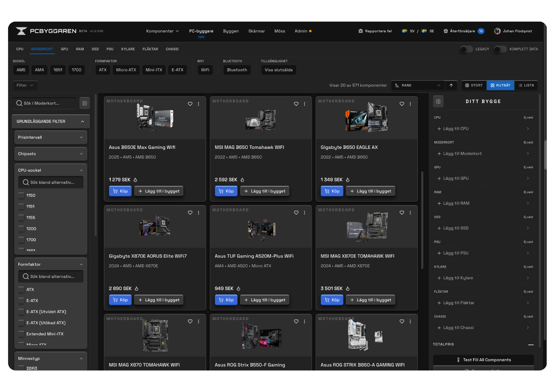Image resolution: width=555 pixels, height=392 pixels.
Task: Favorite the Asus B650E Max Gaming Wifi
Action: (190, 104)
